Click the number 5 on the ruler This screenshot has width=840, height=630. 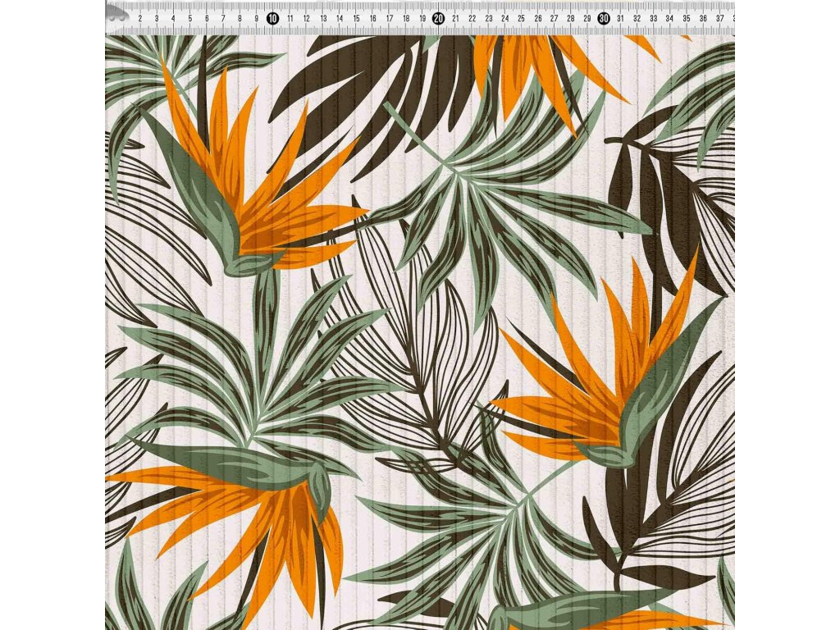coord(190,19)
